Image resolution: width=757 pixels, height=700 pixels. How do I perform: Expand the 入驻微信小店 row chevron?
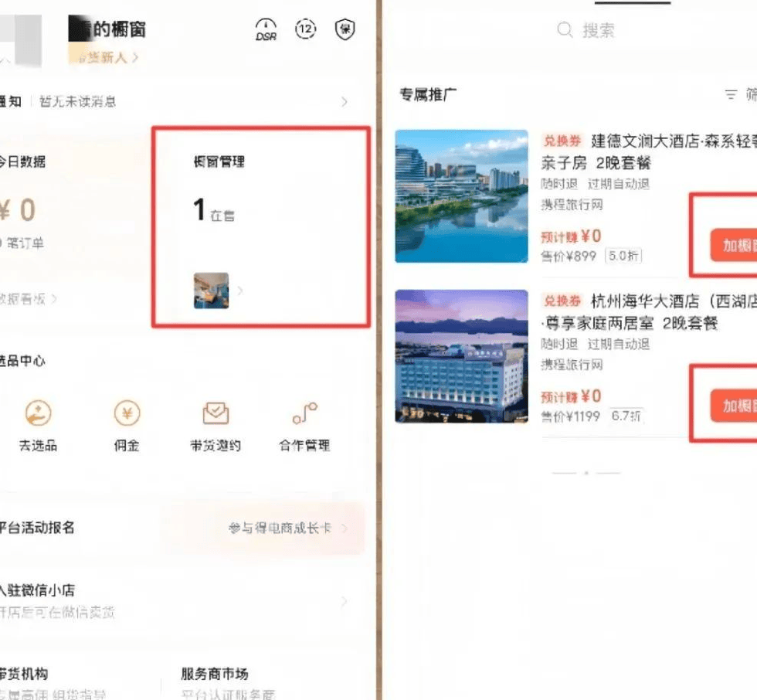pos(344,601)
